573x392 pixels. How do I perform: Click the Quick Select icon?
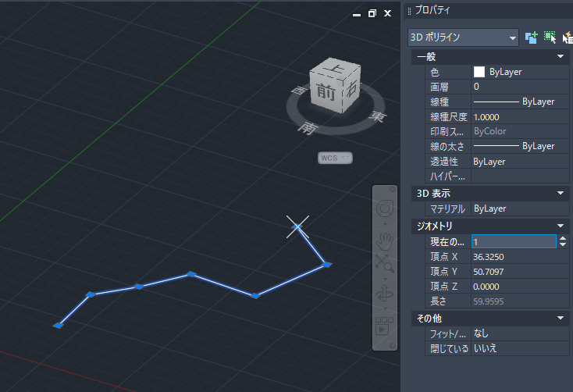click(x=569, y=37)
